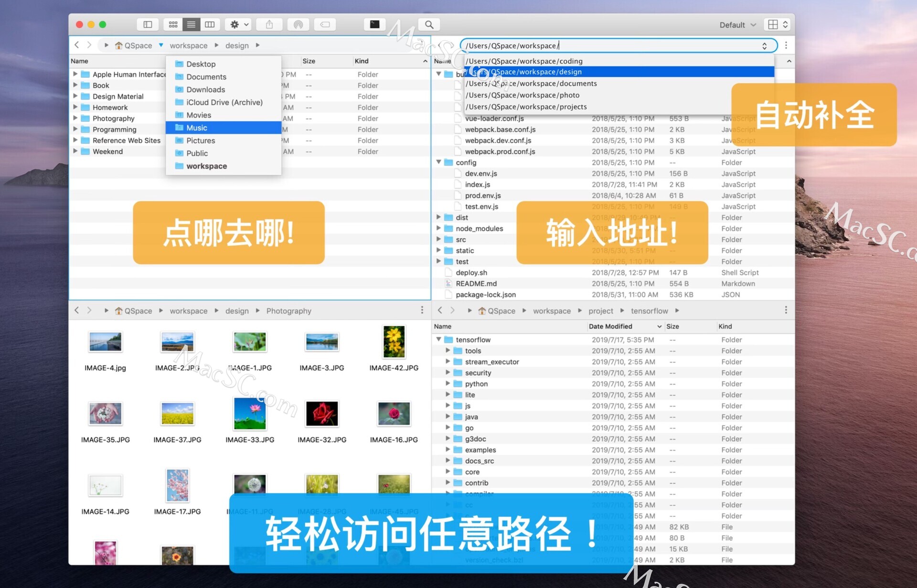The width and height of the screenshot is (917, 588).
Task: Open the pane layout grid selector
Action: tap(778, 24)
